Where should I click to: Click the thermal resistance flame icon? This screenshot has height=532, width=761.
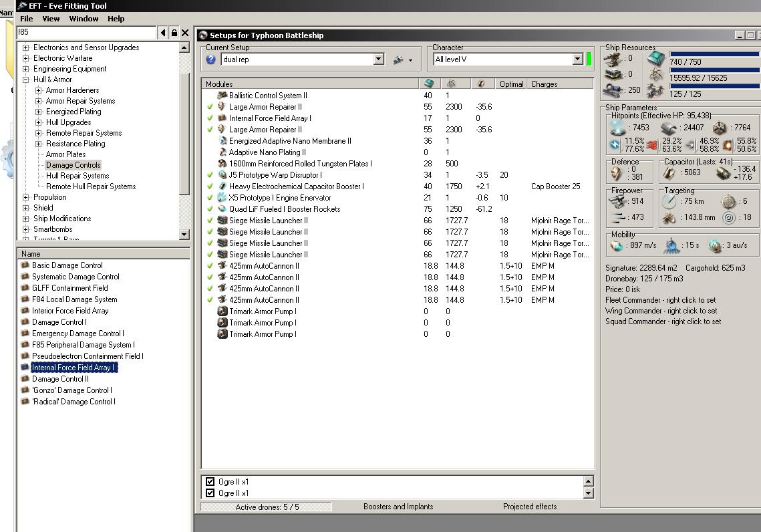(x=652, y=145)
